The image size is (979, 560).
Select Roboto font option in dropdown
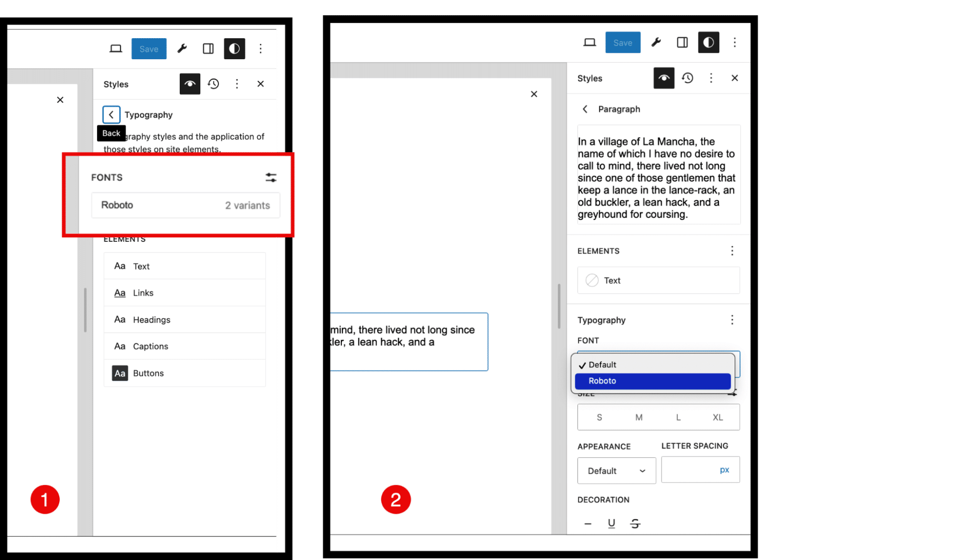[x=652, y=380]
